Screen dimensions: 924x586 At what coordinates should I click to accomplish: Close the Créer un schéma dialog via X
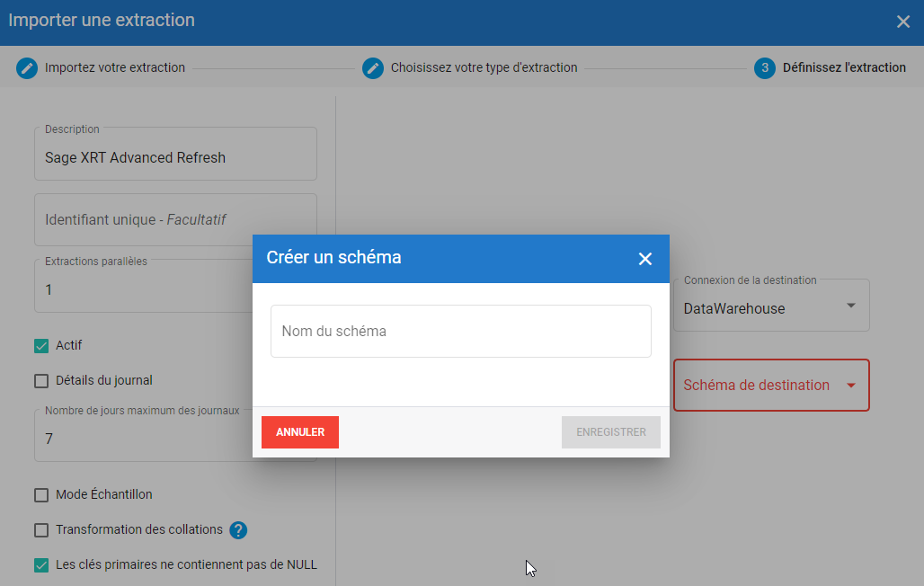(644, 259)
